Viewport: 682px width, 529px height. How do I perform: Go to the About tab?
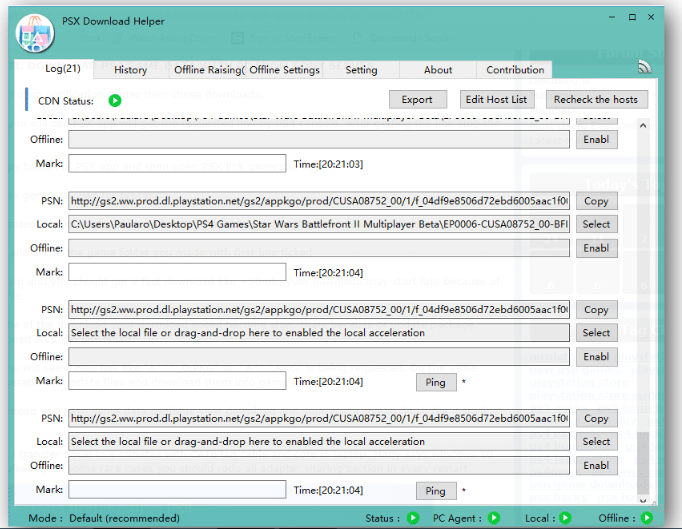[438, 70]
